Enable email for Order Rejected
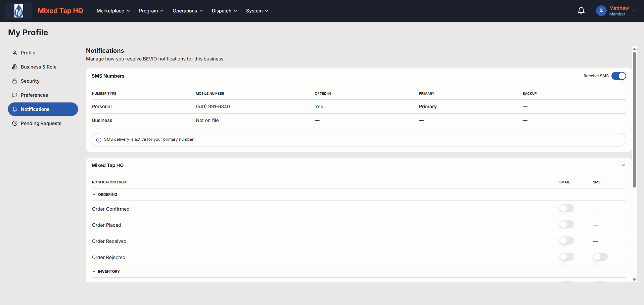 (567, 257)
